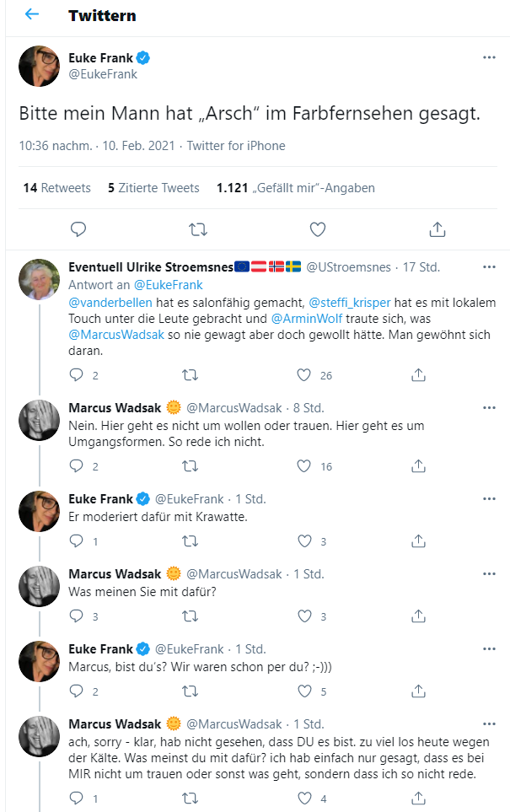Screen dimensions: 510x812
Task: Like Marcus Wadsak's reply with 16 likes
Action: click(x=304, y=465)
